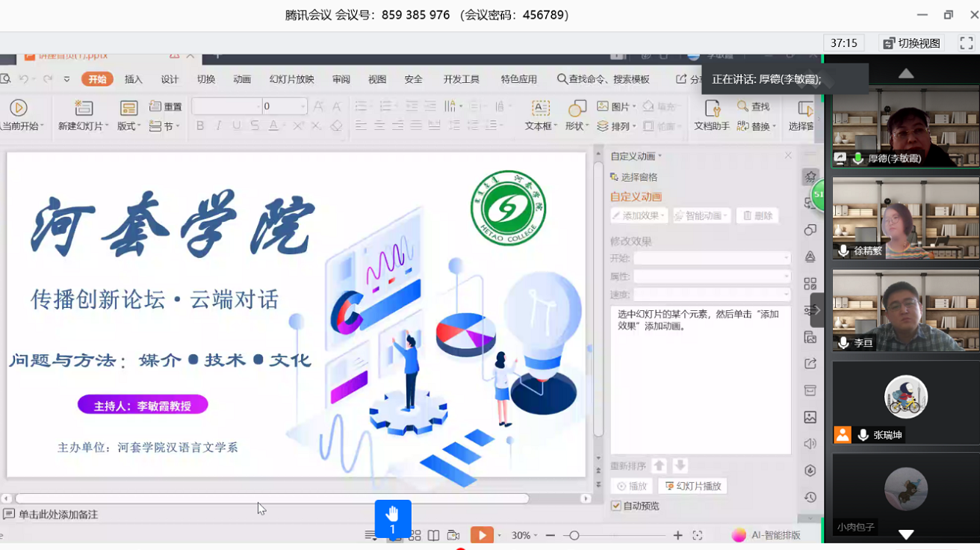Open the Arrange (排列) tool
Viewport: 980px width, 550px height.
pos(615,126)
